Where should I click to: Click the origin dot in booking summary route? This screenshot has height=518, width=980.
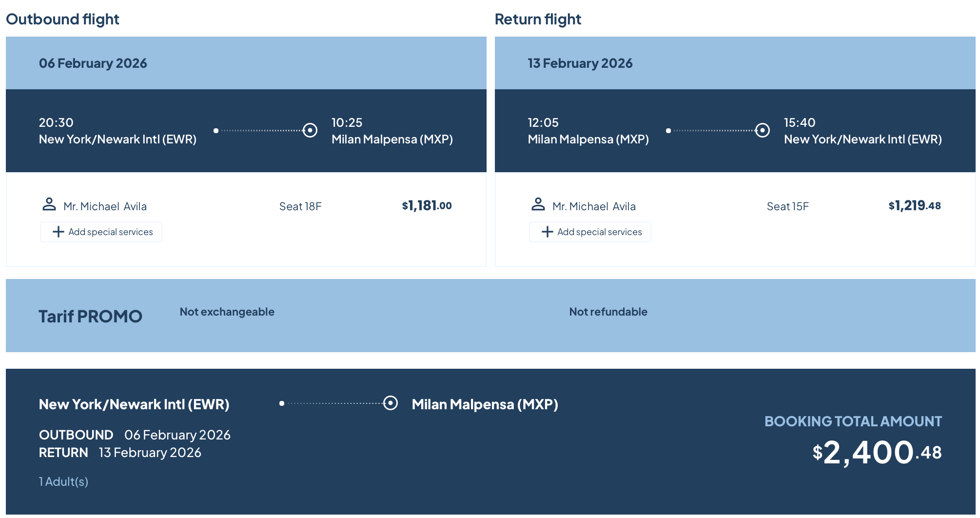click(282, 403)
